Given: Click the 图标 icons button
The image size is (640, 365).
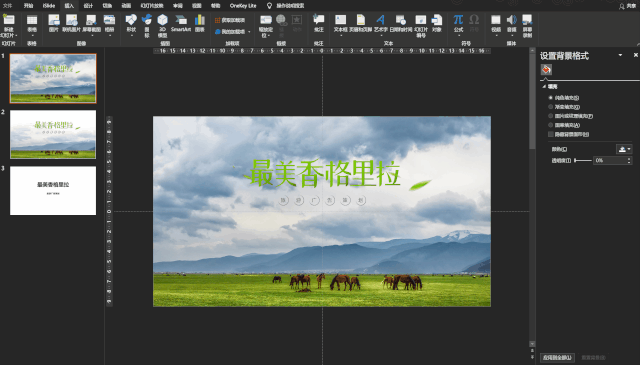Looking at the screenshot, I should (x=147, y=25).
